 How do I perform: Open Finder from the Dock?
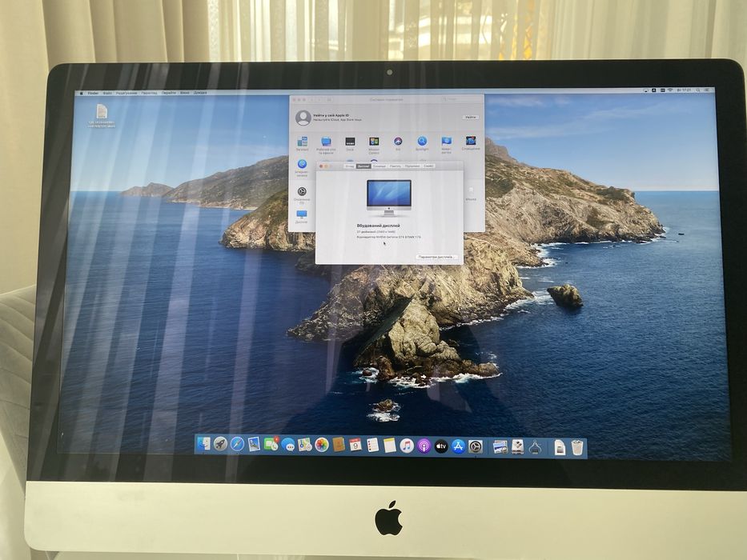coord(203,444)
